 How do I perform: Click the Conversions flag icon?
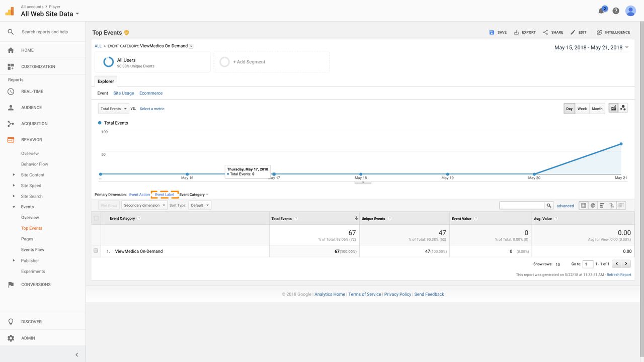[x=11, y=285]
